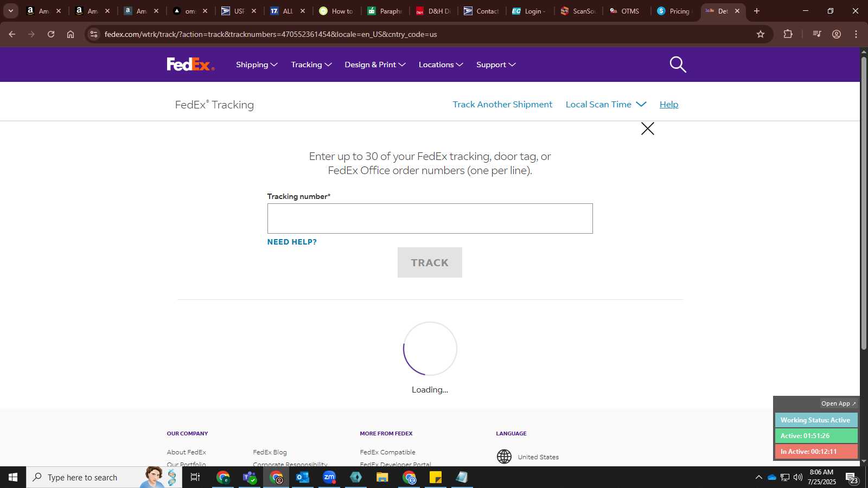Click the NEED HELP? link
Image resolution: width=868 pixels, height=488 pixels.
[x=292, y=242]
